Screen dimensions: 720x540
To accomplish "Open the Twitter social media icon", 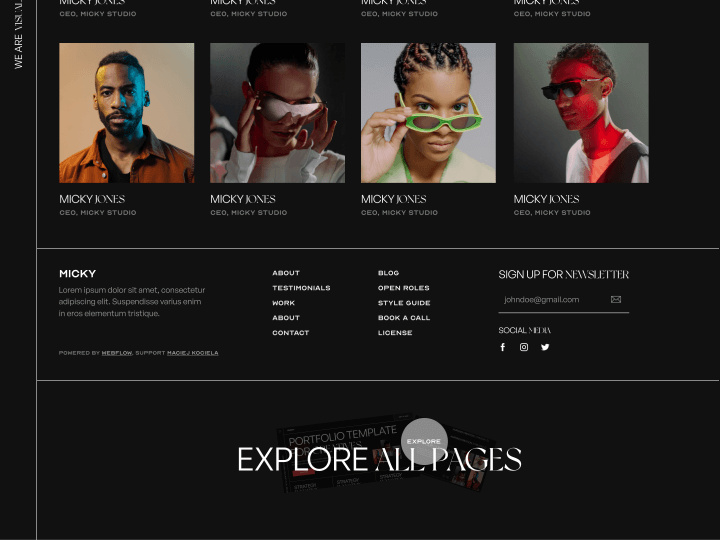I will point(545,347).
